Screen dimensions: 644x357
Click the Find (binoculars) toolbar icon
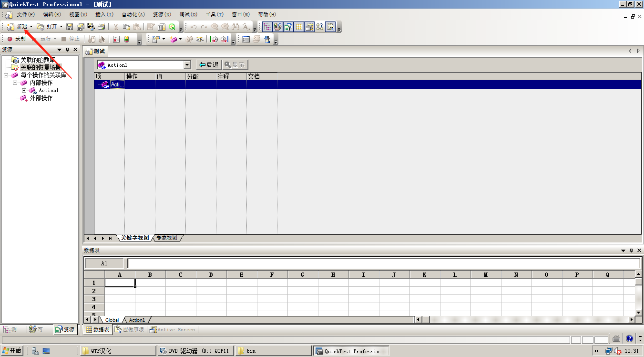click(235, 27)
